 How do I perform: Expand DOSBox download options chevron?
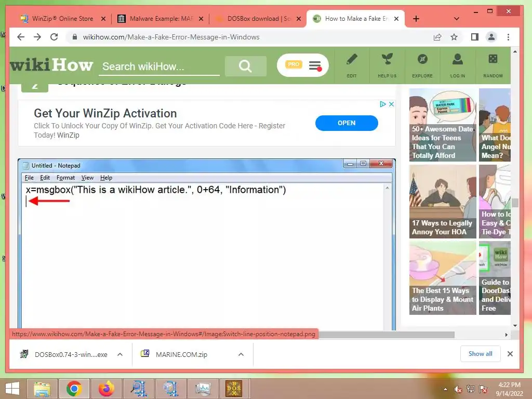(120, 354)
